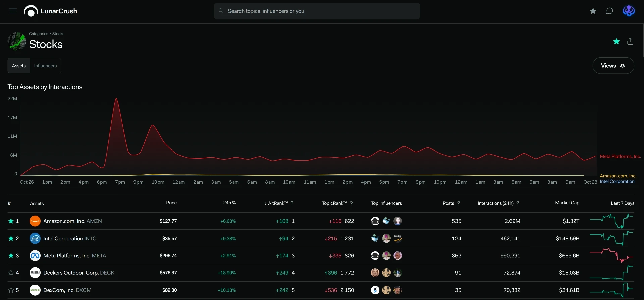This screenshot has height=300, width=644.
Task: Open the Views dropdown button
Action: (613, 66)
